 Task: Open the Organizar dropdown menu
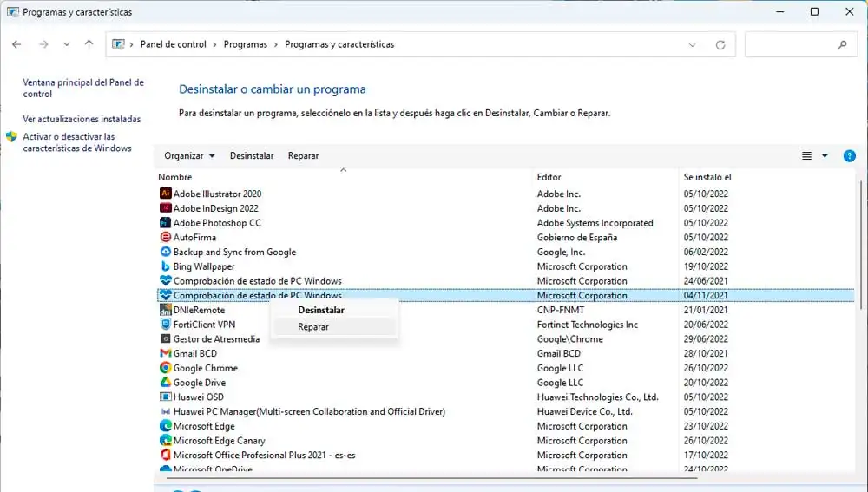tap(189, 156)
